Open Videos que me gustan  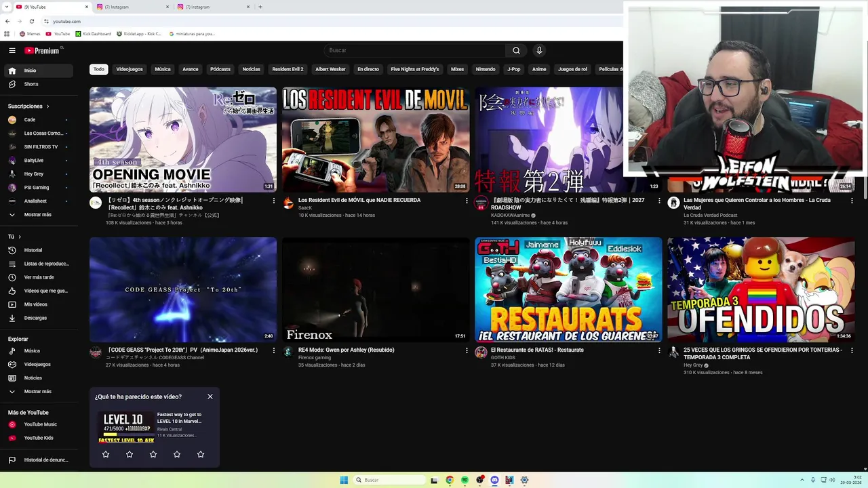(x=38, y=291)
